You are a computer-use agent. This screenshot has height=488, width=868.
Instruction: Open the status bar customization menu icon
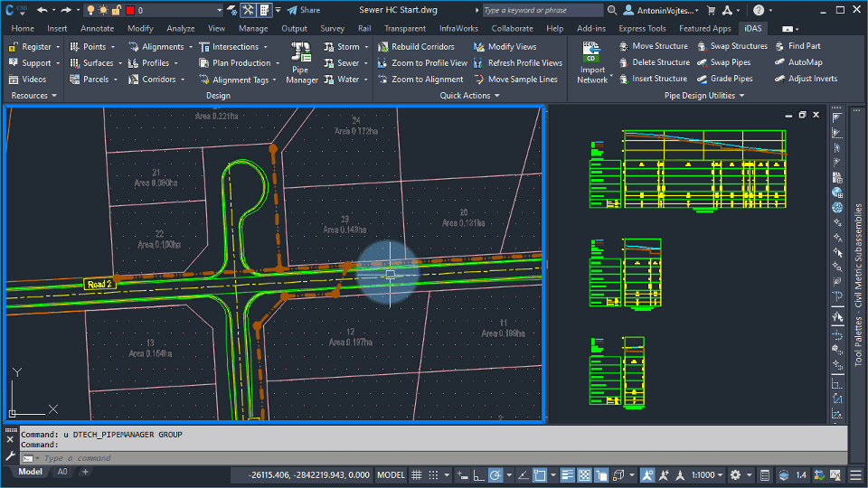click(x=856, y=474)
